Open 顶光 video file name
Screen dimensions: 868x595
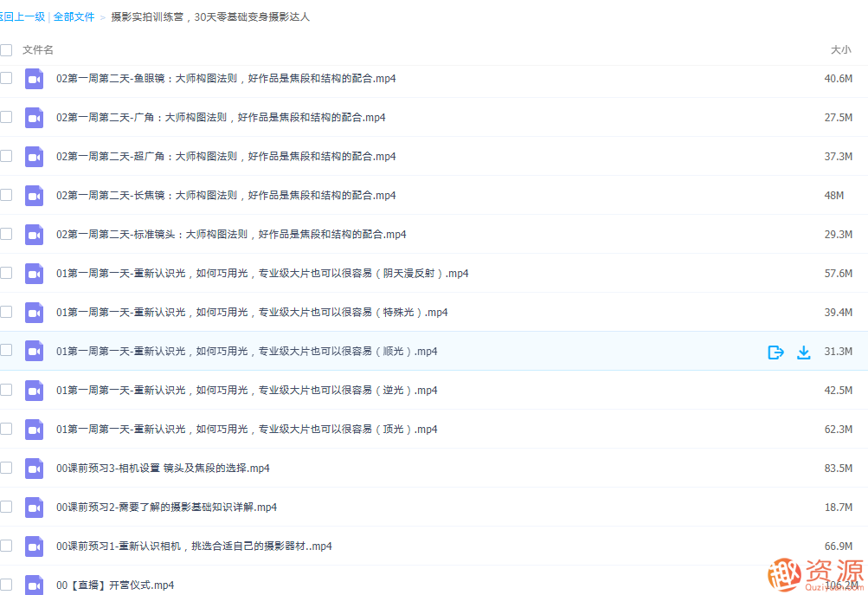247,430
